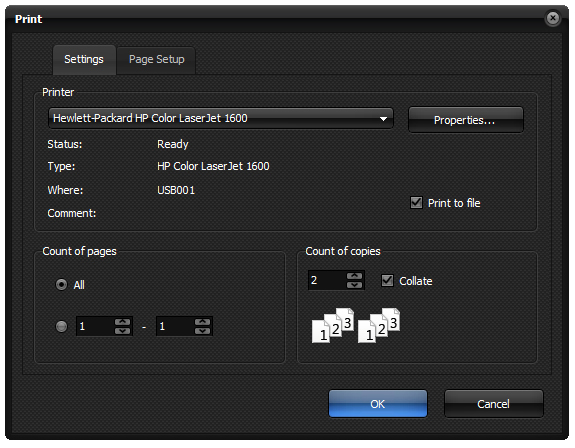Screen dimensions: 575x448
Task: Increase the copies count with up arrow
Action: (354, 276)
